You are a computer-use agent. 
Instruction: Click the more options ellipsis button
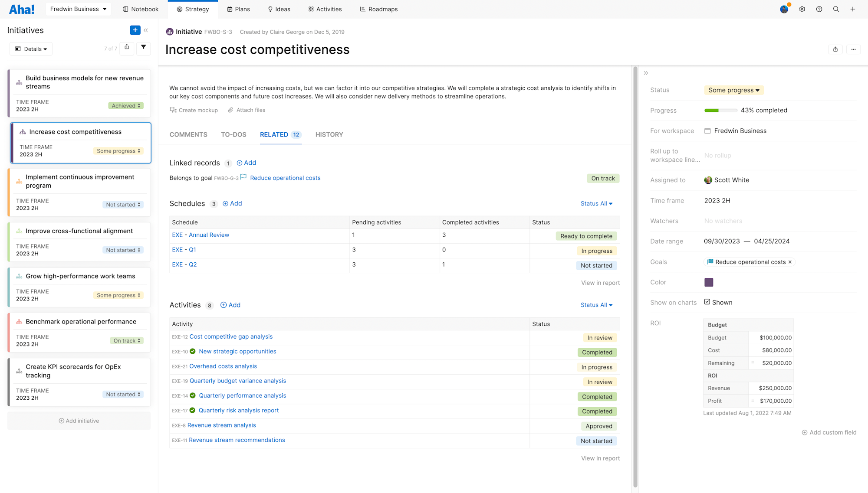pyautogui.click(x=853, y=49)
